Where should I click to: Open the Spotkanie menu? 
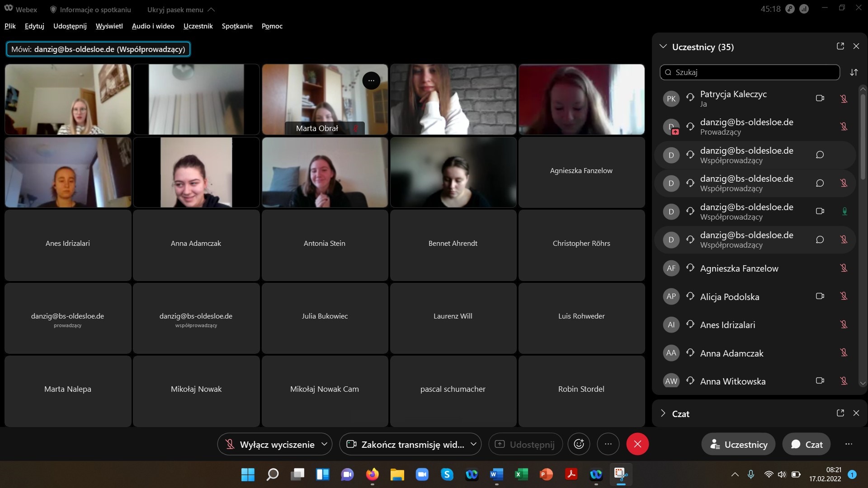tap(237, 26)
